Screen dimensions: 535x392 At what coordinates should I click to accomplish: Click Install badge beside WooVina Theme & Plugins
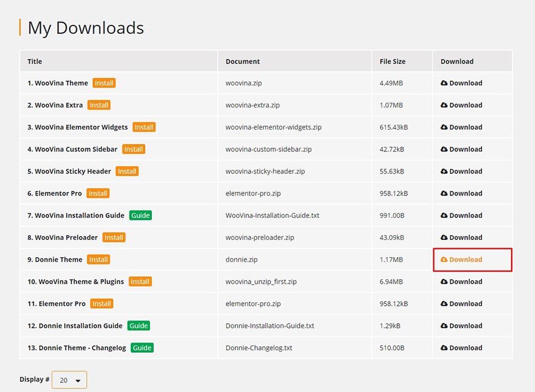point(140,282)
